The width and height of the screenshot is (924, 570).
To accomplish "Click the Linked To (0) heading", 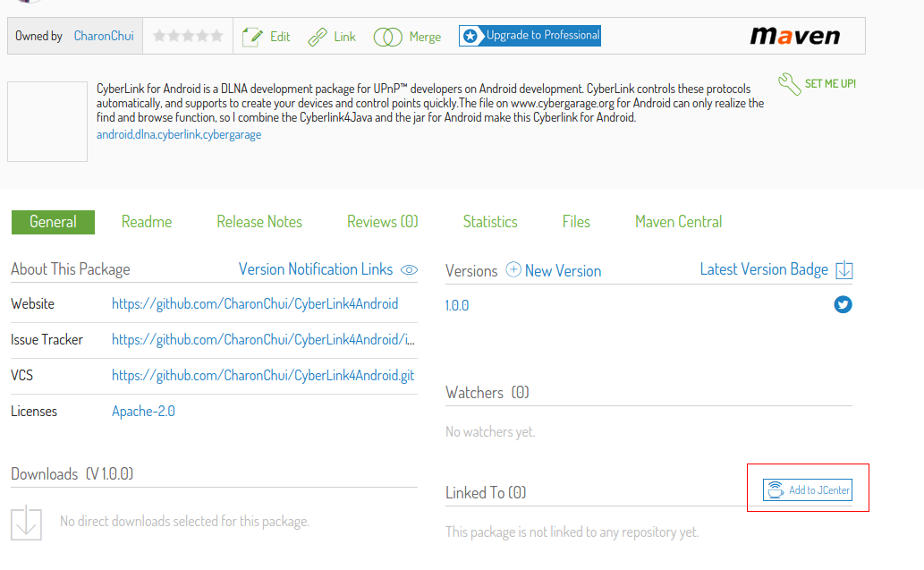I will [x=486, y=492].
